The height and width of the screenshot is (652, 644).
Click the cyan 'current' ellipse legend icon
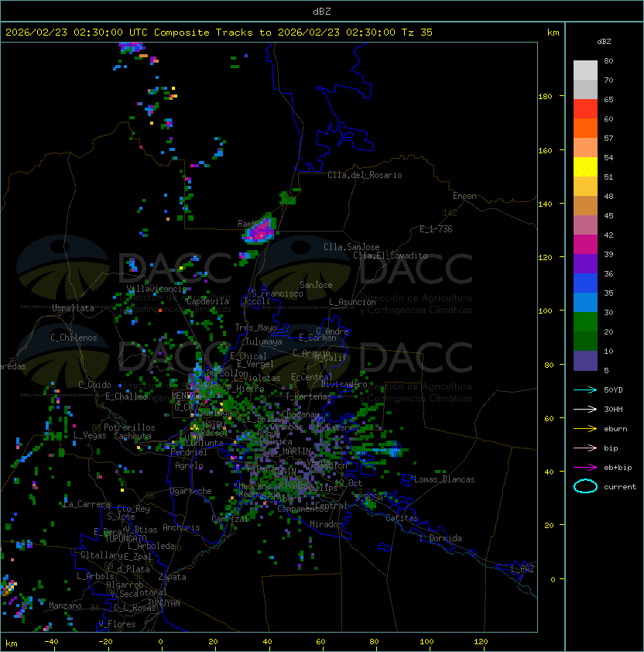coord(585,486)
